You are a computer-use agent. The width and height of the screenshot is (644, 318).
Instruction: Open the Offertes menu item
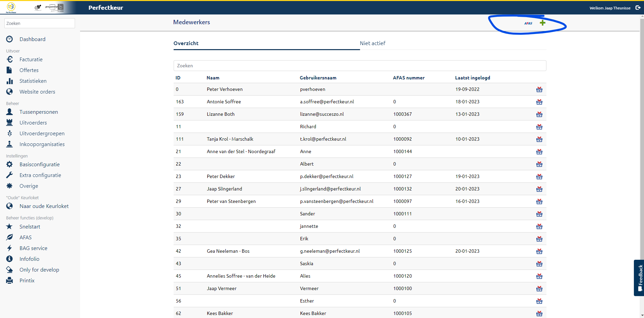point(29,70)
